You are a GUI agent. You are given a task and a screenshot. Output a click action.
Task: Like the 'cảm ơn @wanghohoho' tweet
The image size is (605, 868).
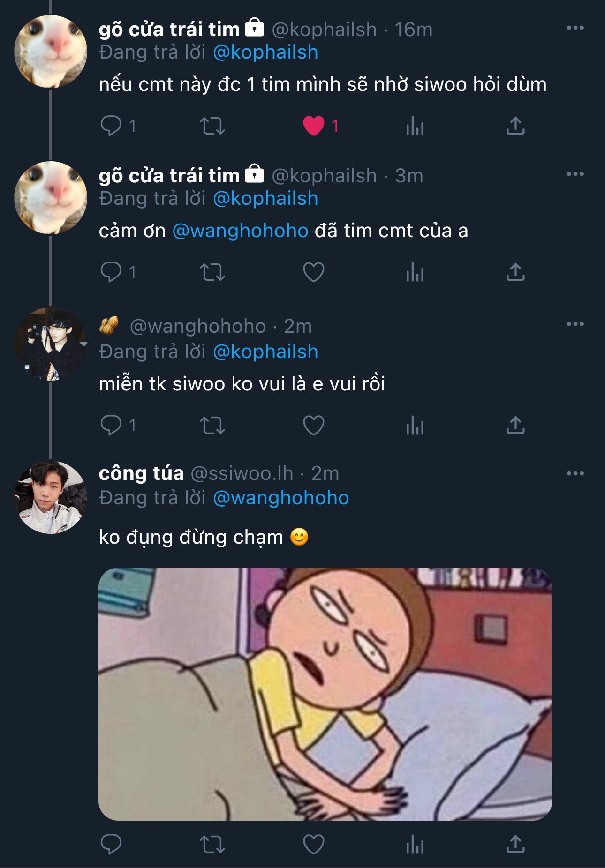tap(314, 272)
